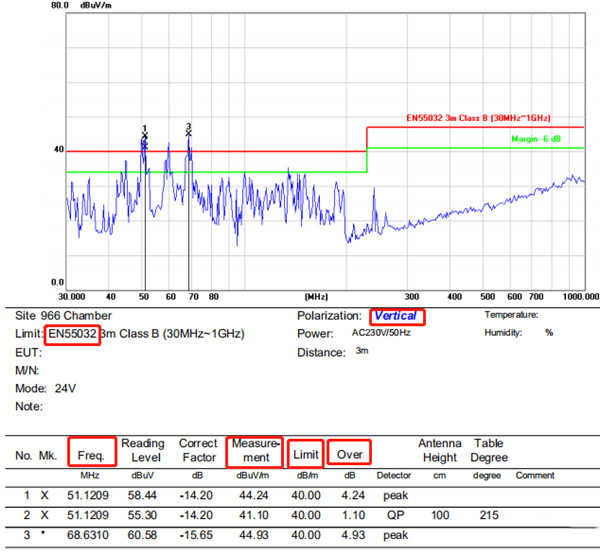Click the green Margin -6 dB label
This screenshot has width=600, height=555.
pyautogui.click(x=545, y=139)
